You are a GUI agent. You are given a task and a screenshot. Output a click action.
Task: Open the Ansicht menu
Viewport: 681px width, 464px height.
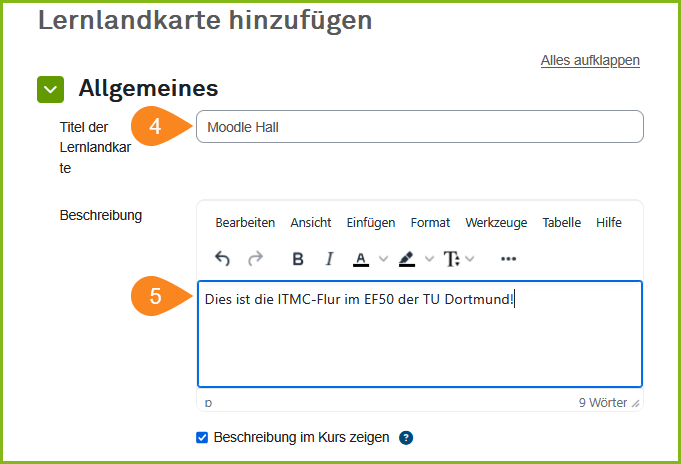coord(311,222)
